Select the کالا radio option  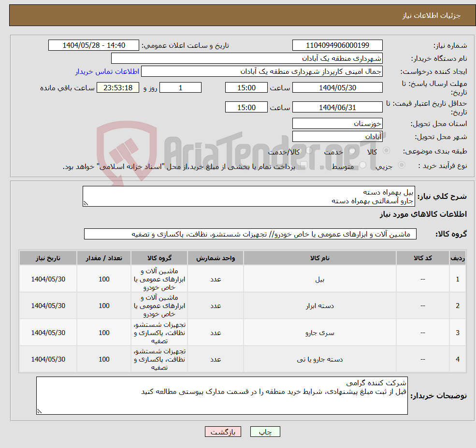tap(385, 151)
